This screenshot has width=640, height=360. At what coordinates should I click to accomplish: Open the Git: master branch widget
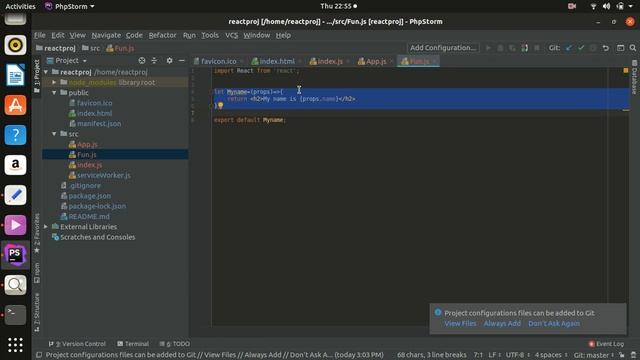(x=594, y=355)
